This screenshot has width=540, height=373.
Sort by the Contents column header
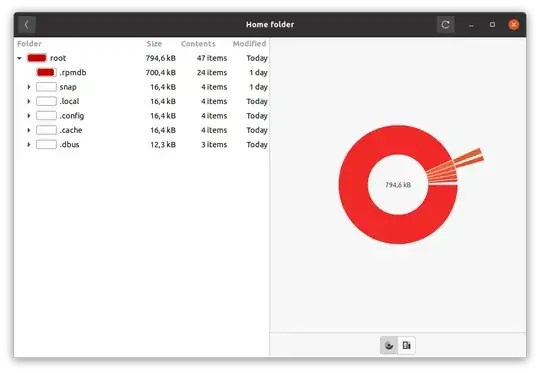click(x=198, y=44)
